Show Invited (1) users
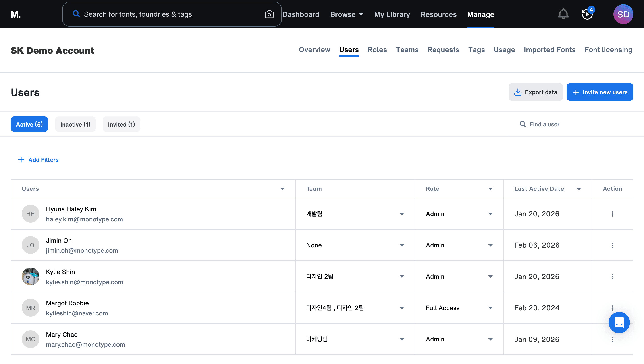The height and width of the screenshot is (364, 644). tap(121, 124)
